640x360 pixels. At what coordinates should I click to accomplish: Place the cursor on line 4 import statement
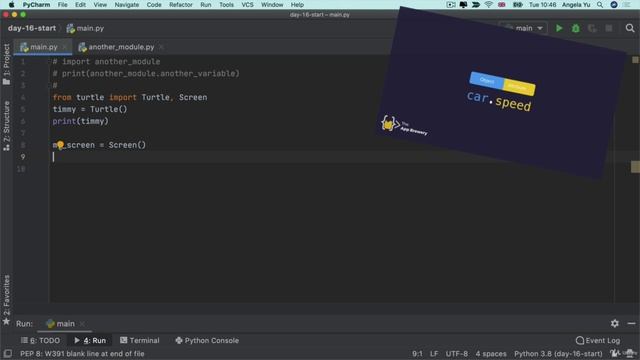point(130,97)
